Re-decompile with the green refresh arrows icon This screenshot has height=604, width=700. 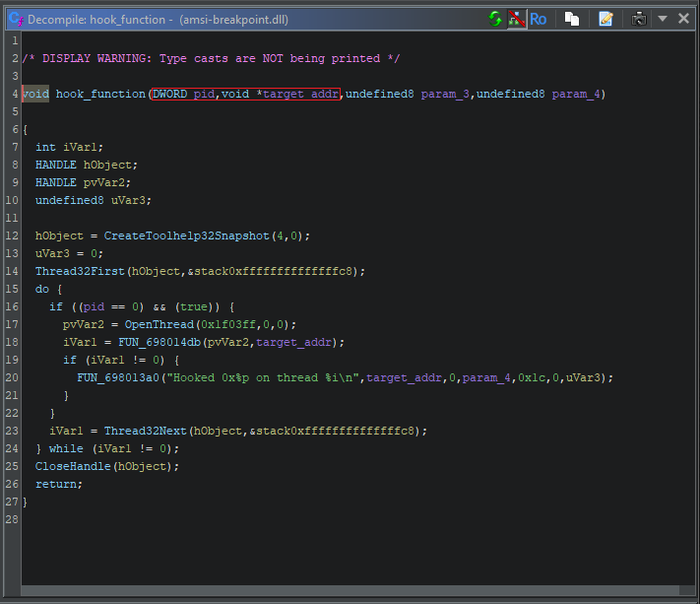(494, 19)
